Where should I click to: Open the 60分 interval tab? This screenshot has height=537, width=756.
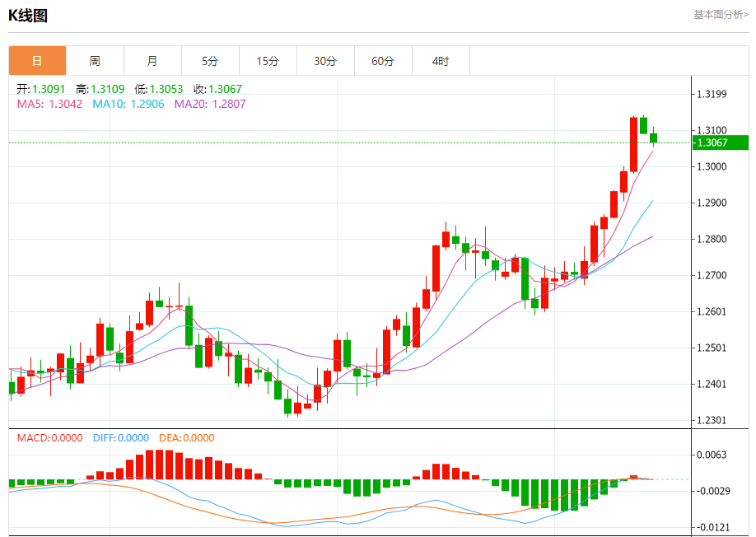tap(383, 61)
